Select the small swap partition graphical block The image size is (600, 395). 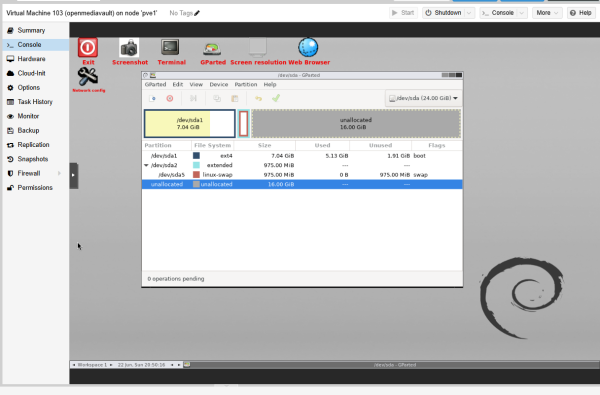(x=243, y=123)
